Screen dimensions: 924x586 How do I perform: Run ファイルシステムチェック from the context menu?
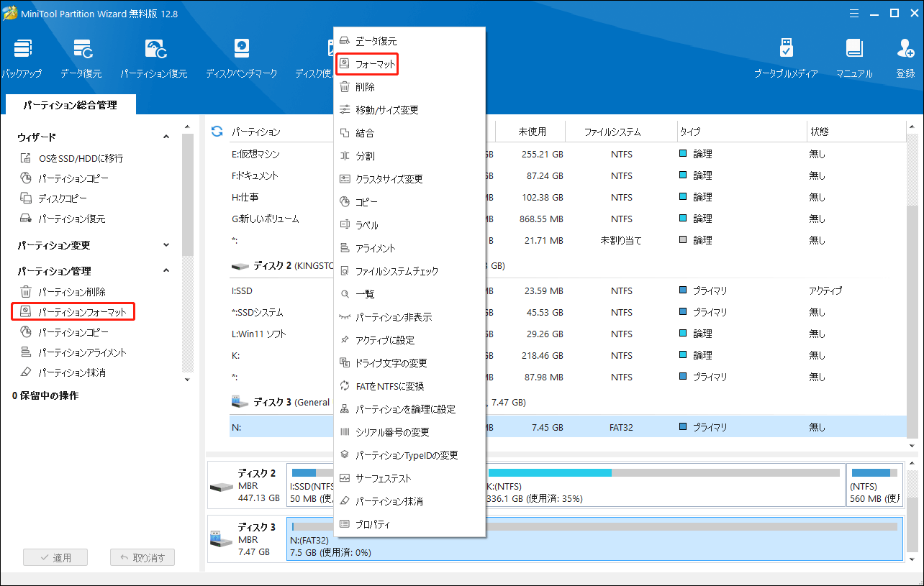409,271
